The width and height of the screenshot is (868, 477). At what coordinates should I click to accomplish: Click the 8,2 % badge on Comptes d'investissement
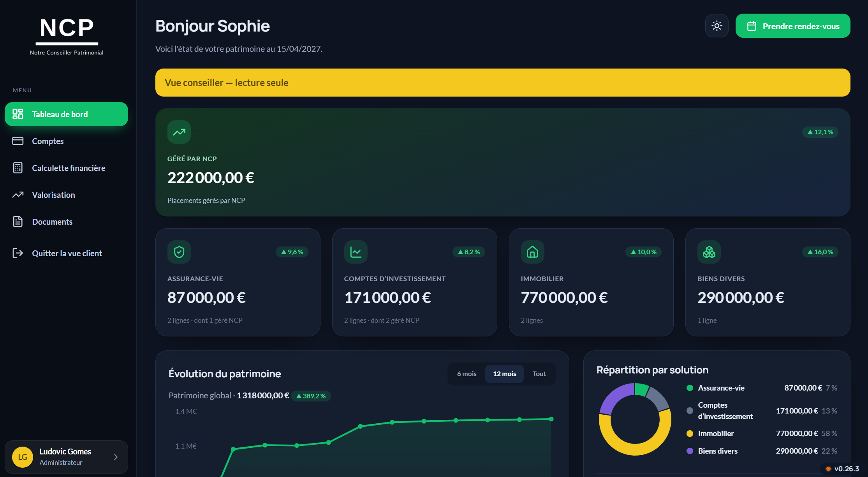point(469,252)
